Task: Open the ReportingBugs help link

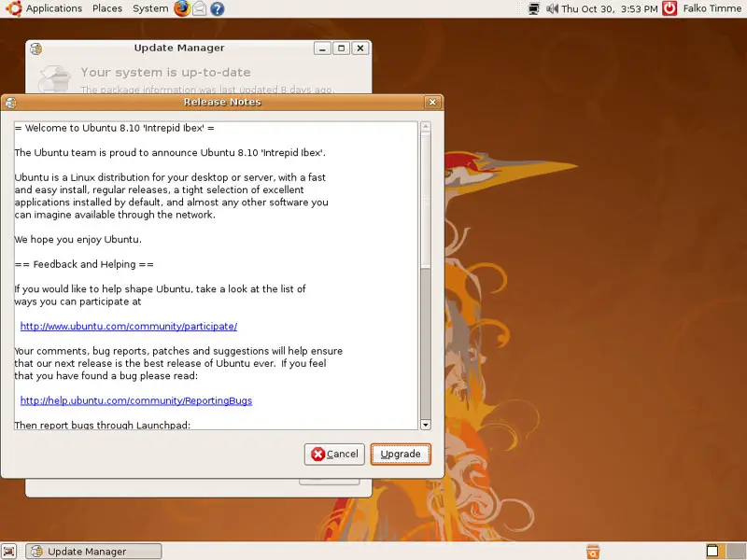Action: pyautogui.click(x=136, y=400)
